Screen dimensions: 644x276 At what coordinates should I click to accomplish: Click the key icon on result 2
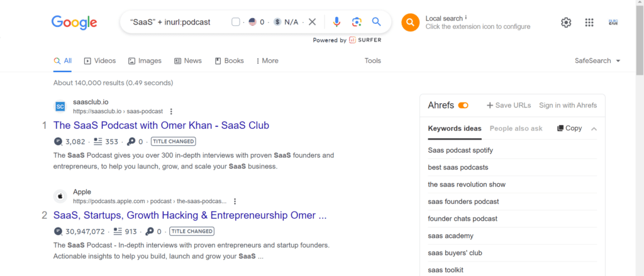[x=150, y=231]
